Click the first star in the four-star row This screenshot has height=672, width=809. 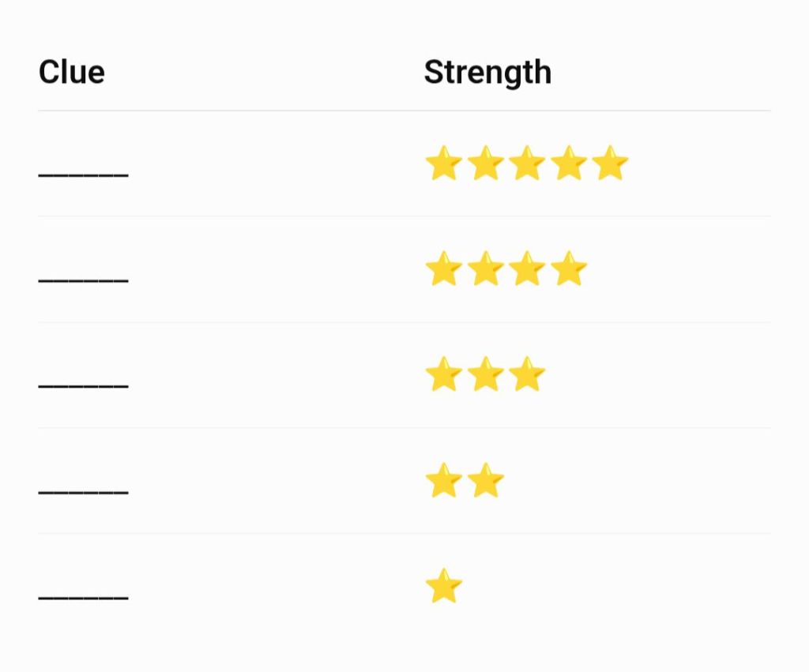(444, 268)
